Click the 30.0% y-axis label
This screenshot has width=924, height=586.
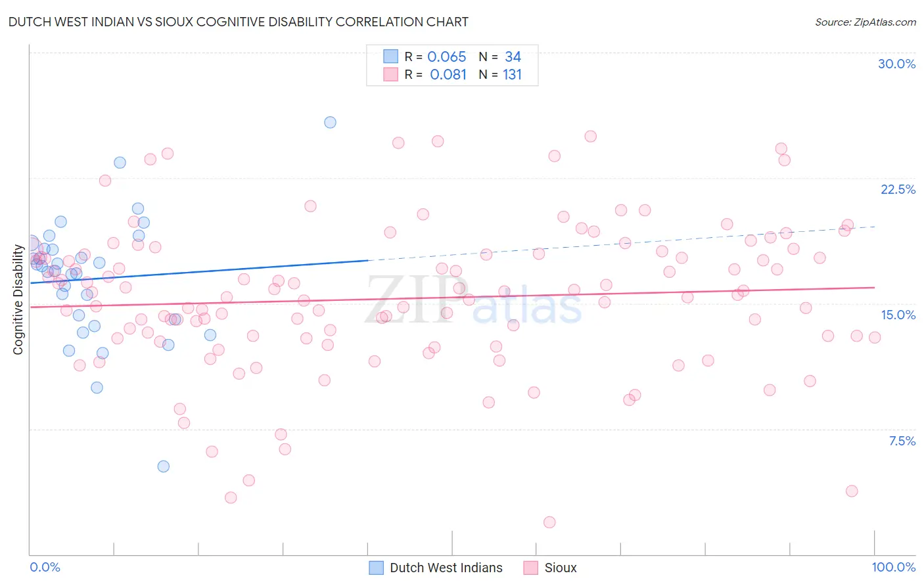pyautogui.click(x=896, y=64)
